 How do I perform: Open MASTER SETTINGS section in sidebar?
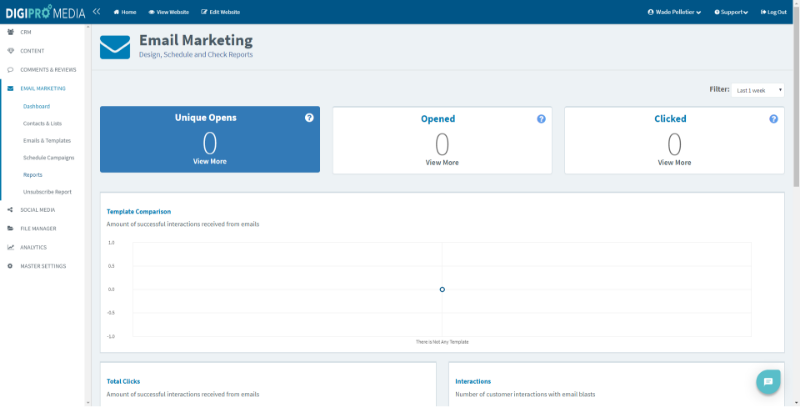[x=43, y=266]
